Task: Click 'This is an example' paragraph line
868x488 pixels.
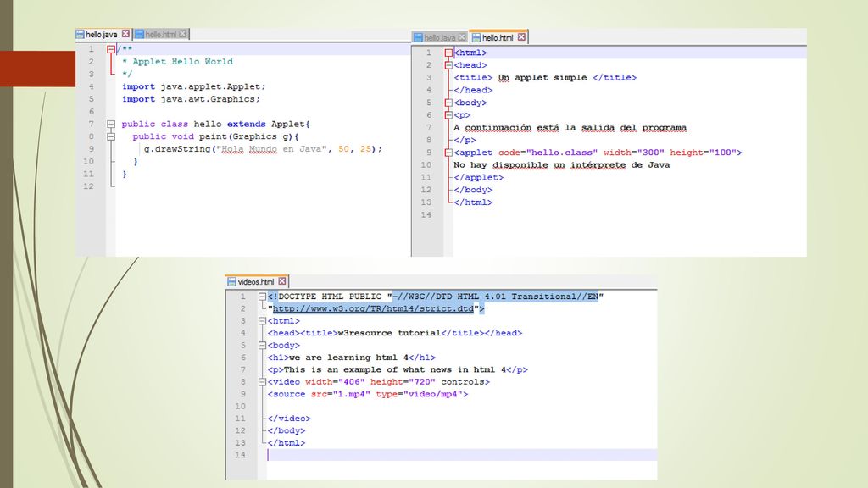Action: (398, 369)
